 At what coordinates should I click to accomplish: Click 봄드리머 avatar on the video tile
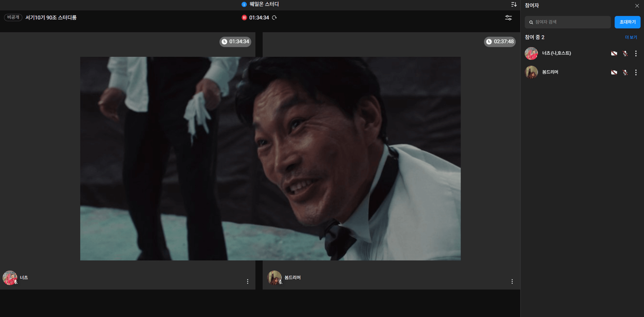274,277
